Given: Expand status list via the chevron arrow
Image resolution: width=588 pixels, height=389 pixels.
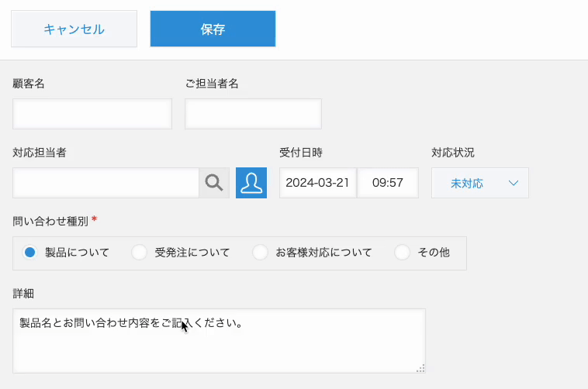Looking at the screenshot, I should [514, 183].
